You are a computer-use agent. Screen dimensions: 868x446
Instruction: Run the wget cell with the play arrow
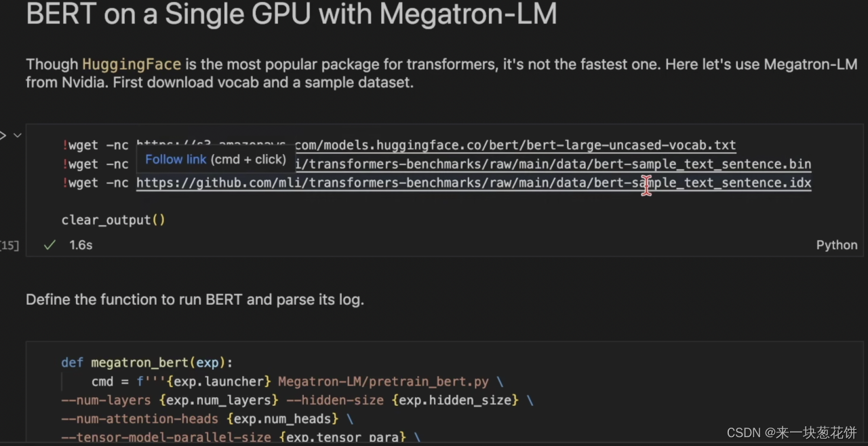click(3, 135)
